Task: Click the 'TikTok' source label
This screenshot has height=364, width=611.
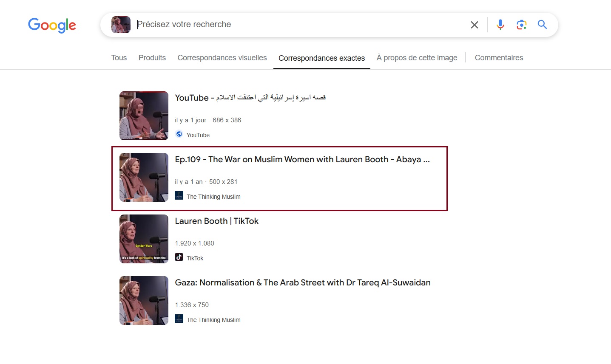Action: coord(195,258)
